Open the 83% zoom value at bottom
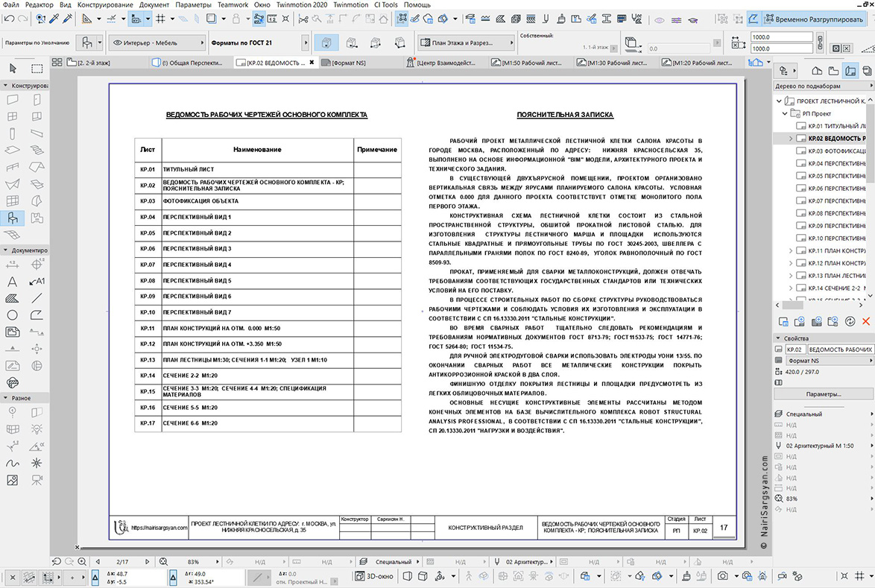 194,562
